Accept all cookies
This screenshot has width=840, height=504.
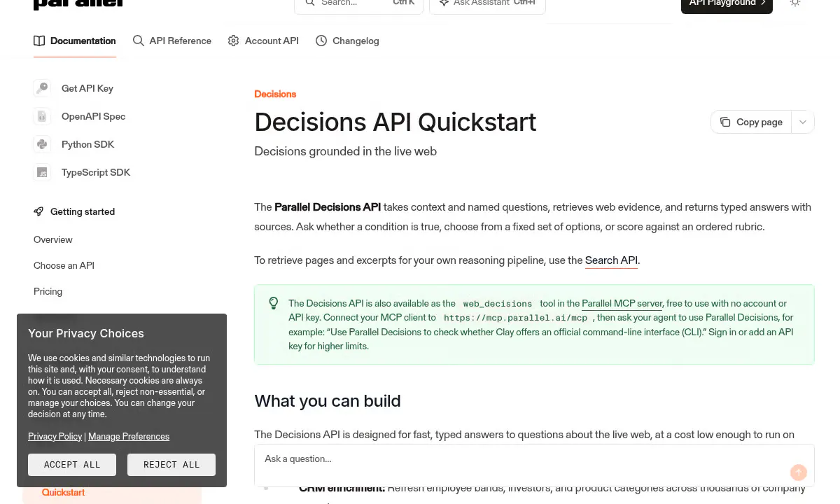coord(72,465)
